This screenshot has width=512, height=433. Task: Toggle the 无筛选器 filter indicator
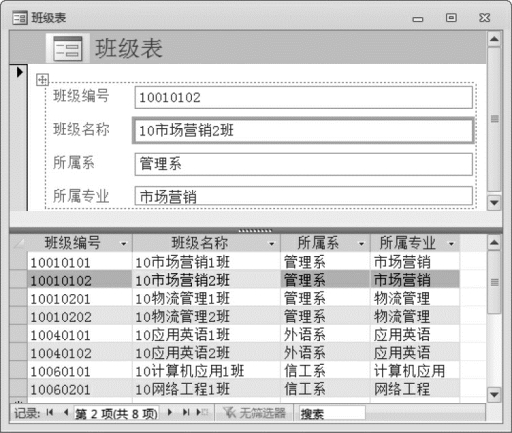(x=254, y=413)
